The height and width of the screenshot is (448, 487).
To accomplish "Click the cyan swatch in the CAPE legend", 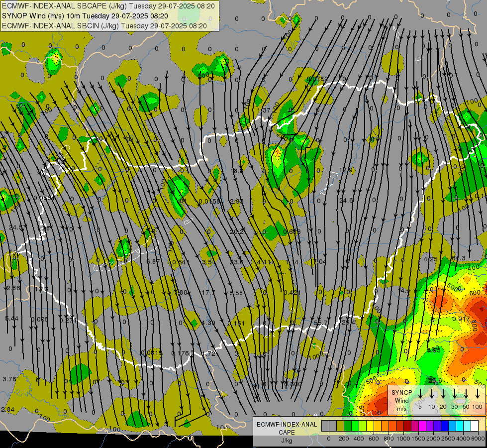I will point(459,426).
